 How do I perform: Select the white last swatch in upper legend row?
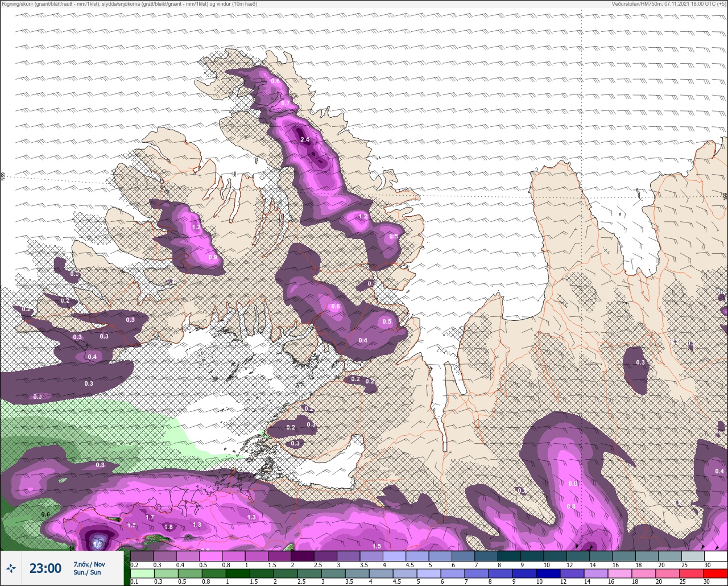715,556
